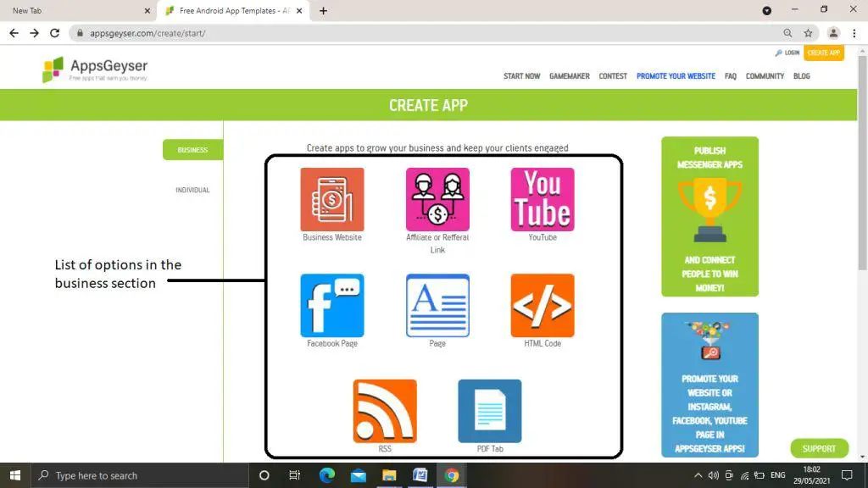Open the FAQ navigation link
868x488 pixels.
click(731, 76)
